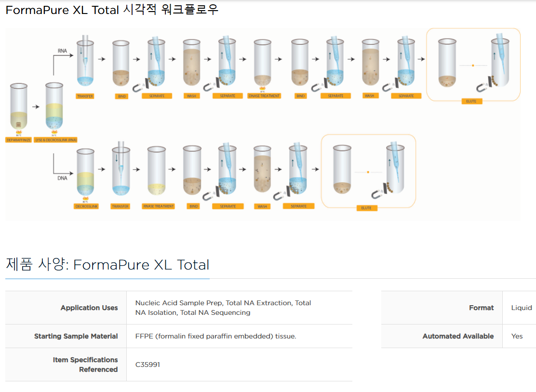Image resolution: width=536 pixels, height=392 pixels.
Task: Select the Nucleic Acid Sample Prep value text
Action: point(223,308)
